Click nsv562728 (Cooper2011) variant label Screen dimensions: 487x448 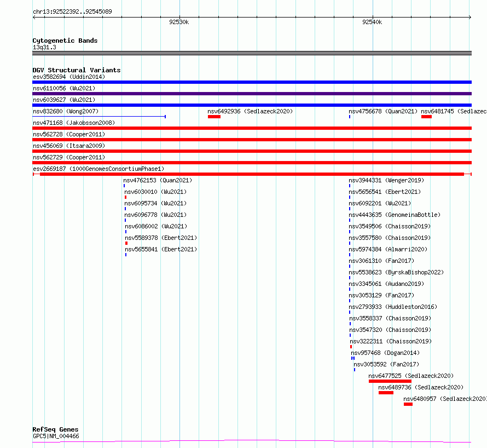(69, 134)
